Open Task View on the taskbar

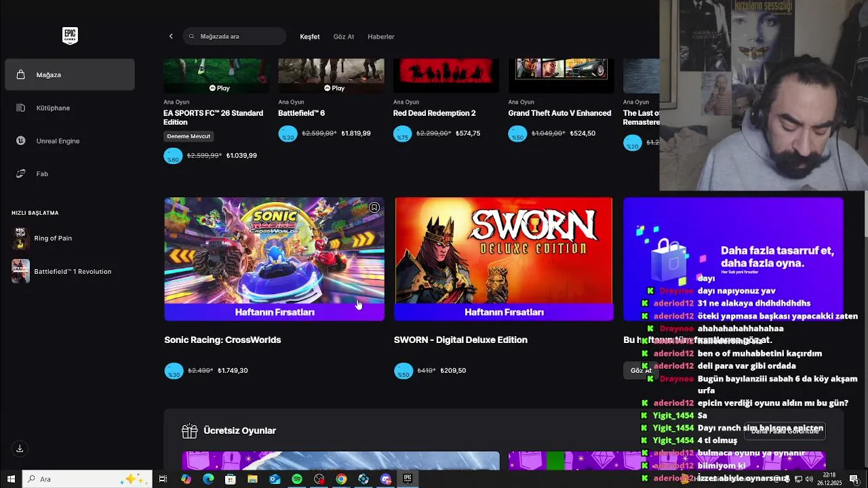point(163,479)
